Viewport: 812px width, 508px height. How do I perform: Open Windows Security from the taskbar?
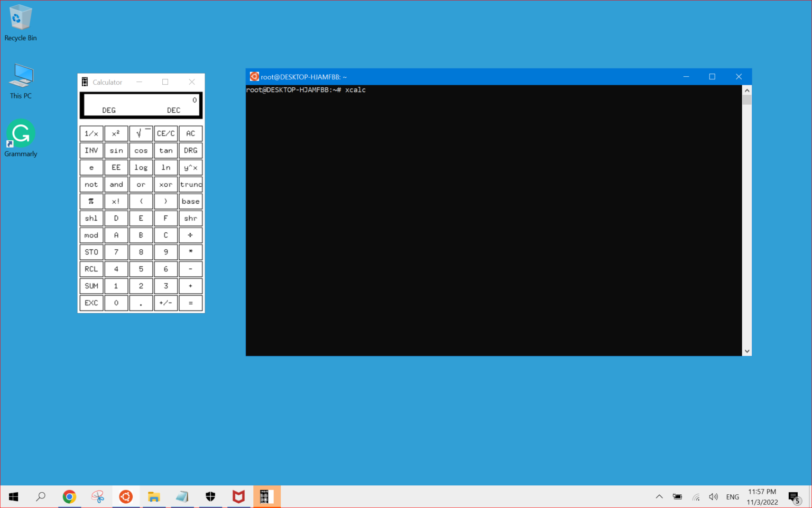pos(210,496)
